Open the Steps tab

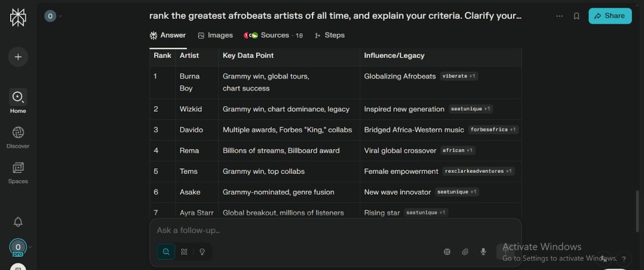[x=330, y=35]
